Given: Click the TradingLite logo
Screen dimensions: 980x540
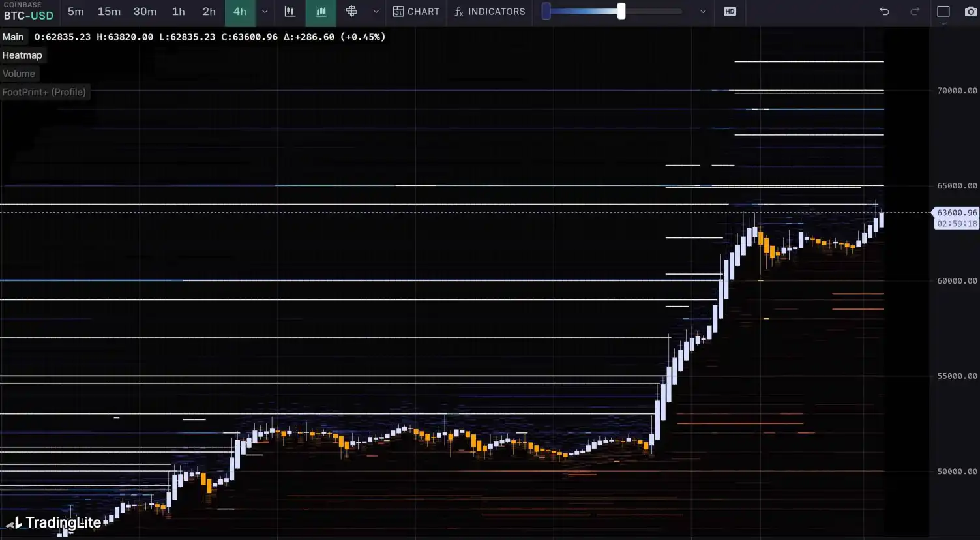Looking at the screenshot, I should coord(55,522).
